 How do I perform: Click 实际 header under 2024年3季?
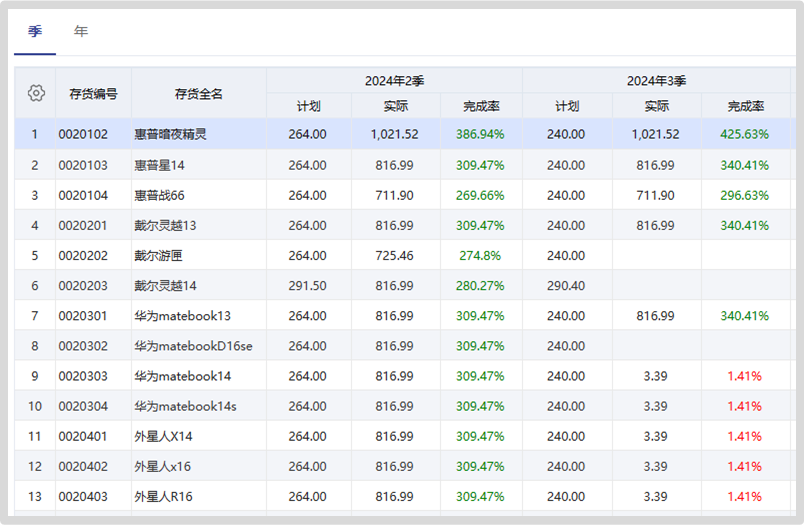pyautogui.click(x=657, y=106)
